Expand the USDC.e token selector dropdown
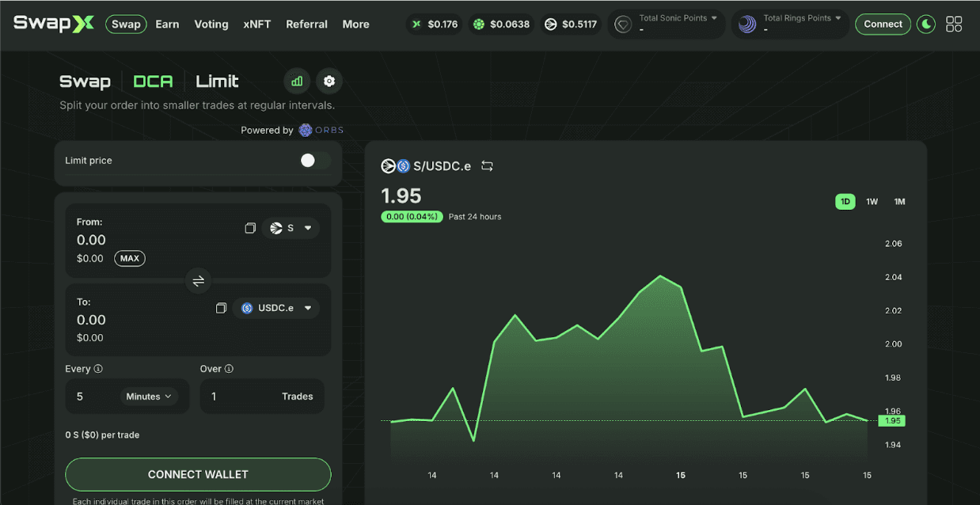This screenshot has height=505, width=980. [x=276, y=308]
